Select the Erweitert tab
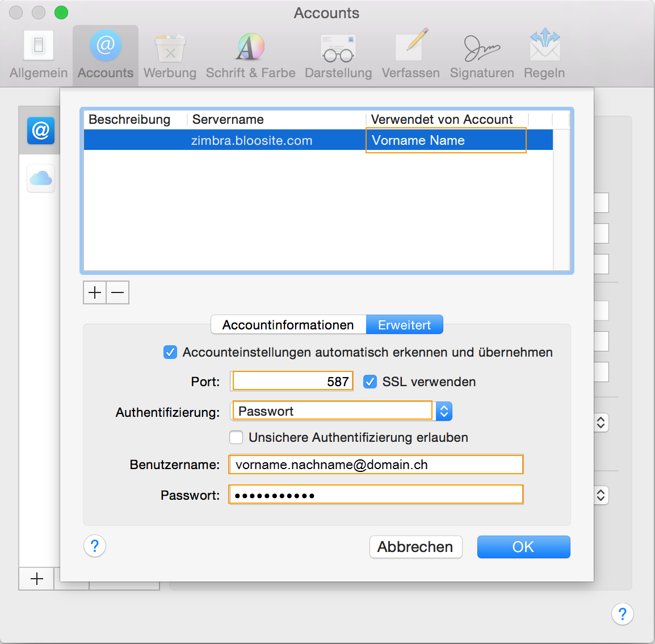 (404, 325)
